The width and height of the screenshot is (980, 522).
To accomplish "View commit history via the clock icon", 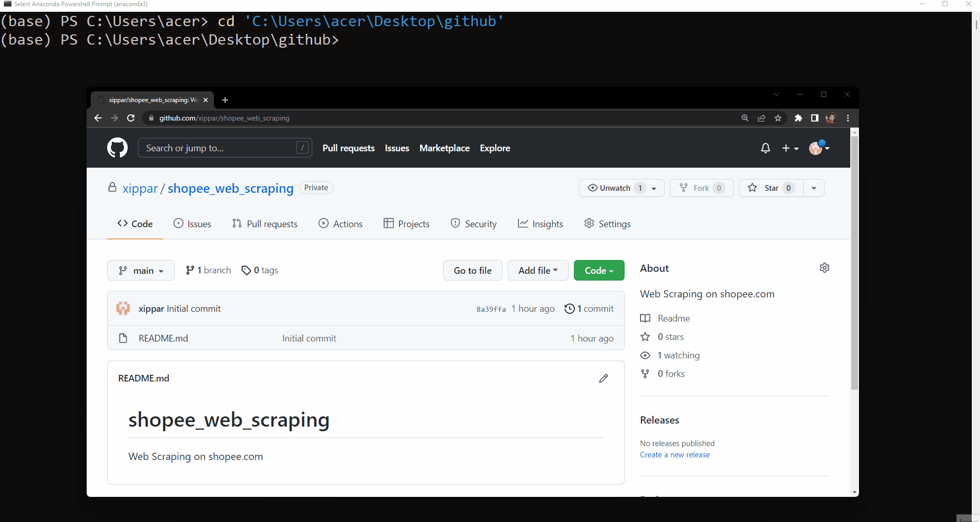I will (x=569, y=308).
